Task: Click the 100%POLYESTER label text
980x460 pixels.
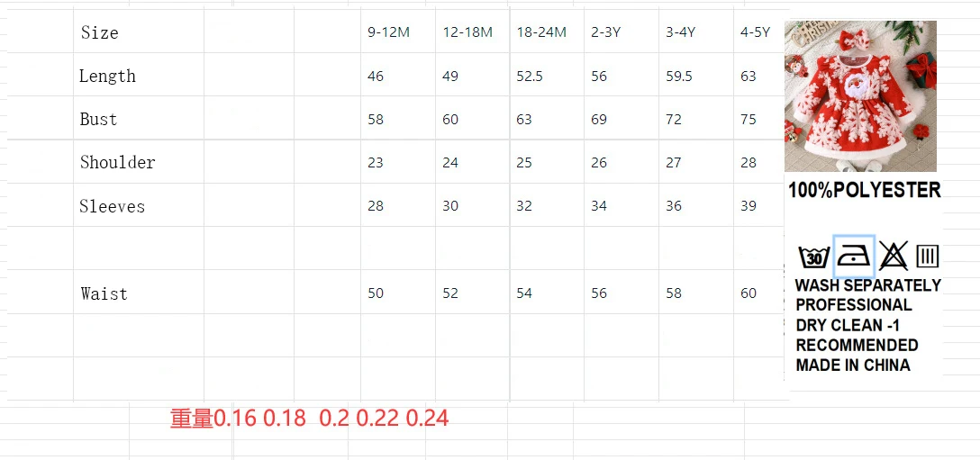Action: (x=865, y=190)
